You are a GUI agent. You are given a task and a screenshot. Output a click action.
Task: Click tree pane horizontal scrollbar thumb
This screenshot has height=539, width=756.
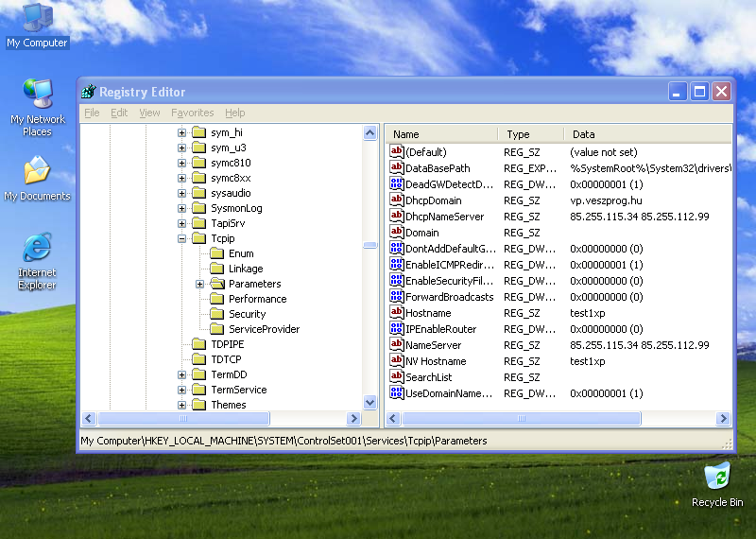point(183,418)
